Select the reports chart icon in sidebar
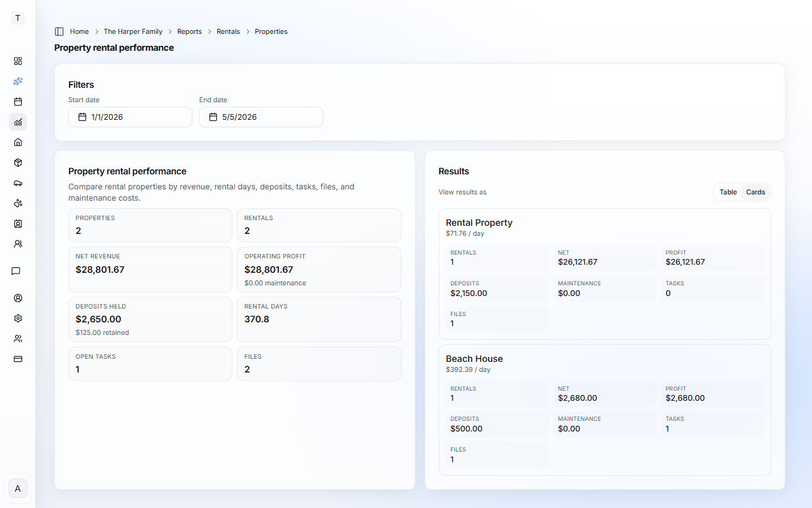Image resolution: width=812 pixels, height=508 pixels. pos(18,122)
